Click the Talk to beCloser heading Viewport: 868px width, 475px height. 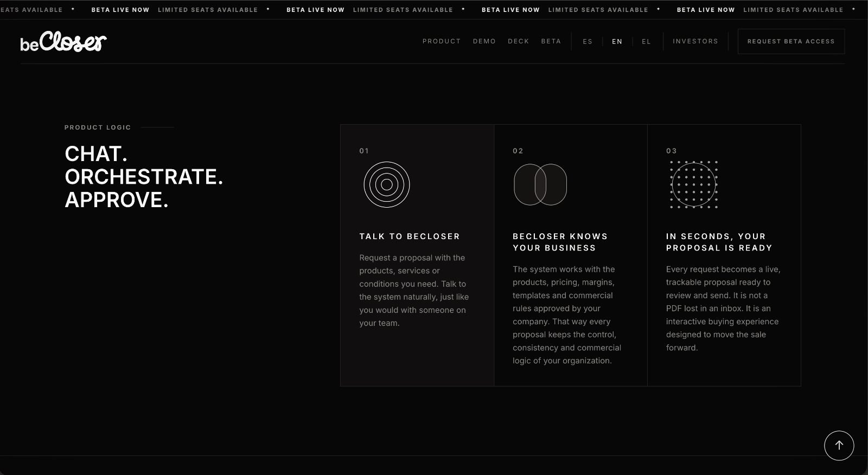point(410,236)
